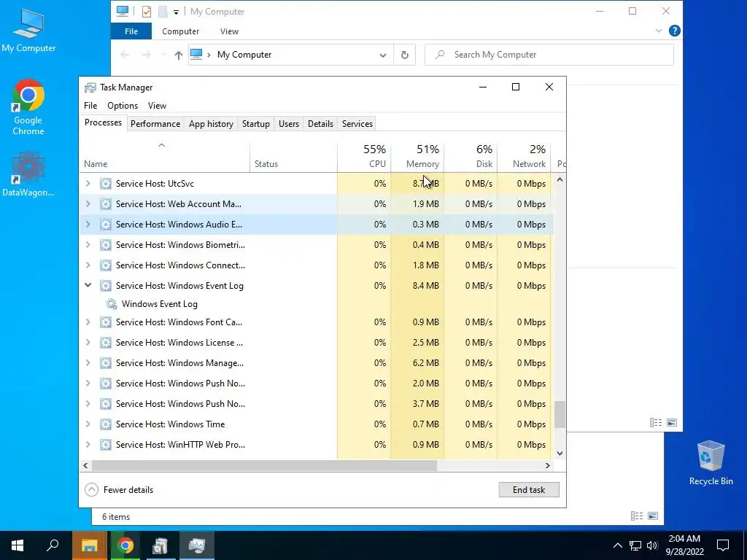
Task: Expand Service Host: Windows Audio Endpoint row
Action: (x=88, y=225)
